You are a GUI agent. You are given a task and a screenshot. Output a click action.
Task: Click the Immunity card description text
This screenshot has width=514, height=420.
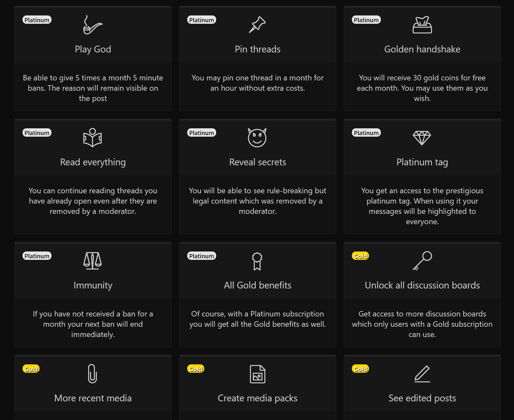93,324
